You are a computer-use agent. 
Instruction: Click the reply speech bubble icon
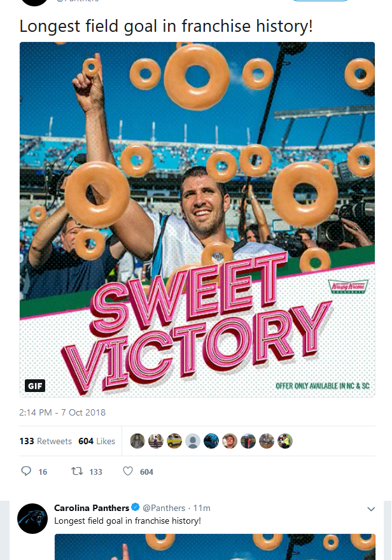point(26,471)
